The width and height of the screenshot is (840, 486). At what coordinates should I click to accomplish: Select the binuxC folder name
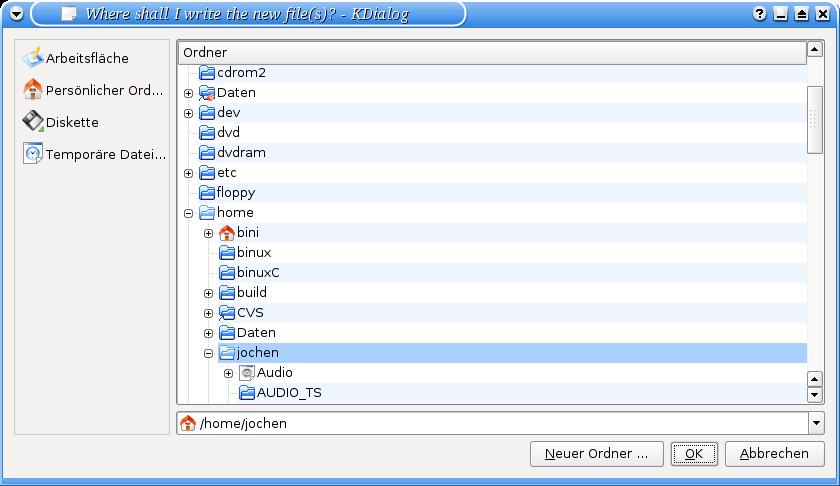(x=258, y=273)
